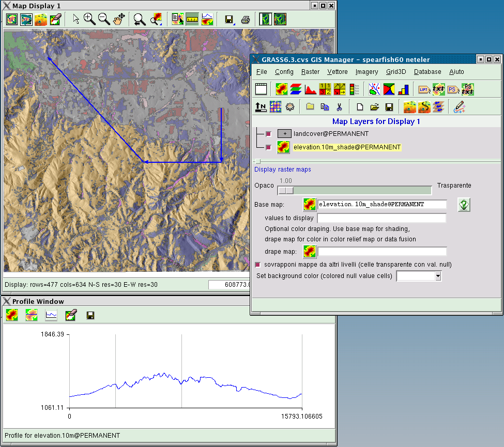Click the print map icon
The image size is (504, 447).
click(246, 20)
